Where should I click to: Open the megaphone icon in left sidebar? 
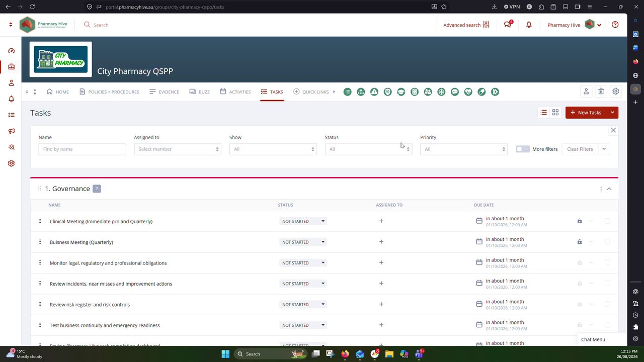[11, 131]
